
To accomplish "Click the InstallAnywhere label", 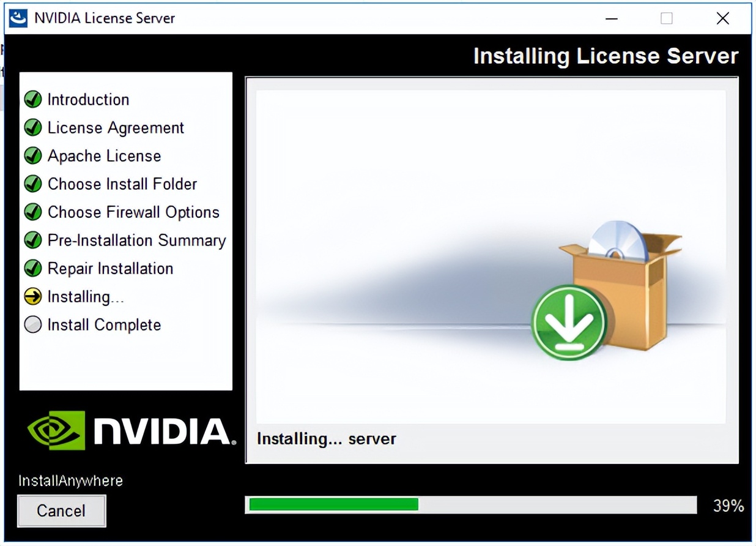I will click(x=70, y=481).
